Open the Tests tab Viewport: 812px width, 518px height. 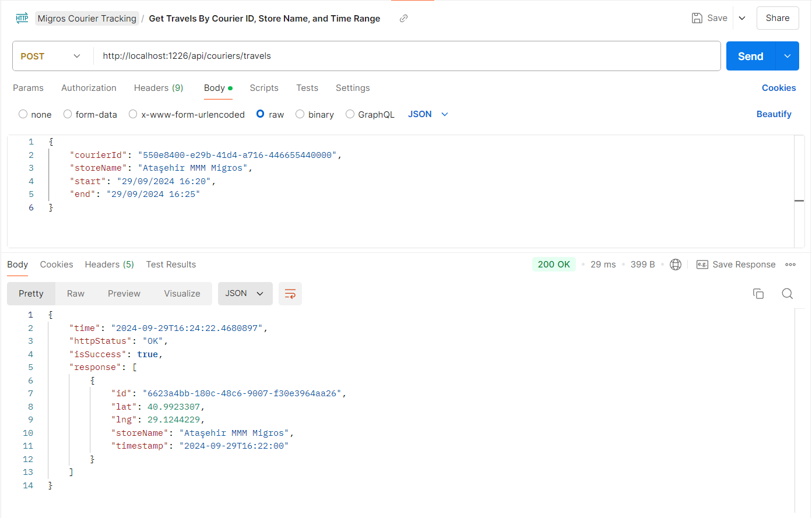click(x=307, y=88)
